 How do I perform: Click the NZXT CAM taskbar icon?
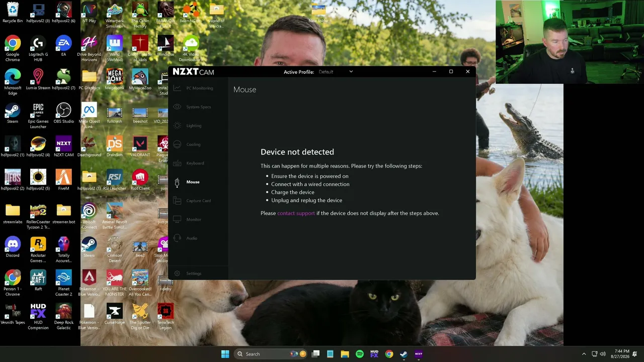(x=418, y=354)
